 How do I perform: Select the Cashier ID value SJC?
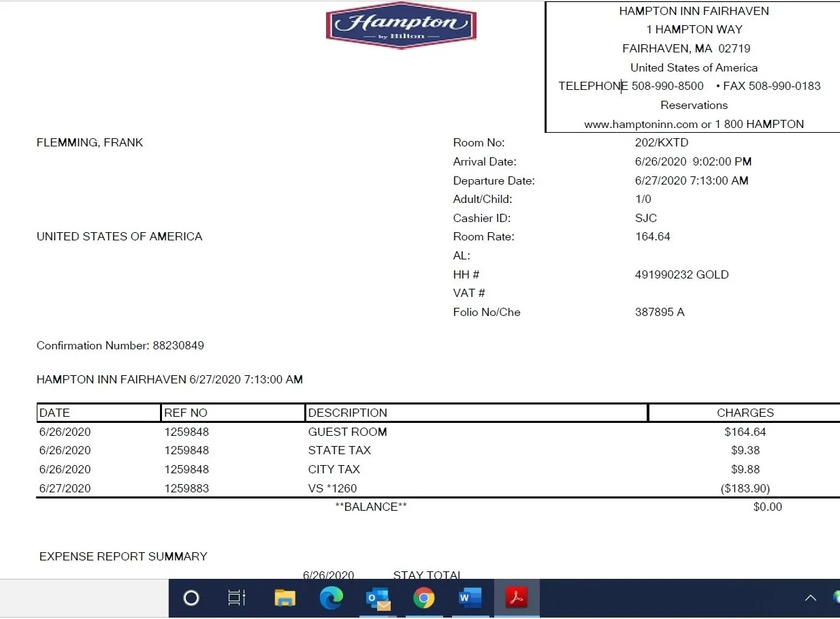(646, 218)
